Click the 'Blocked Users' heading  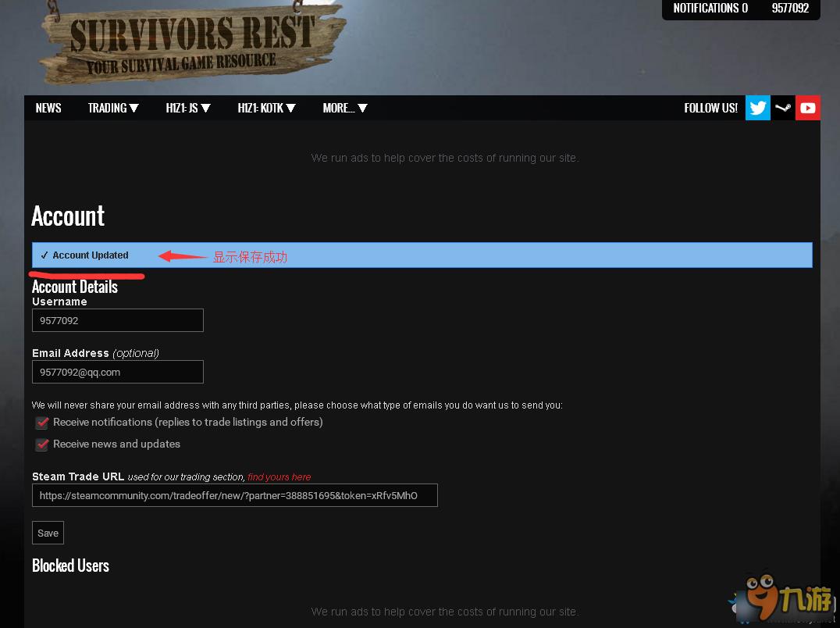(70, 566)
